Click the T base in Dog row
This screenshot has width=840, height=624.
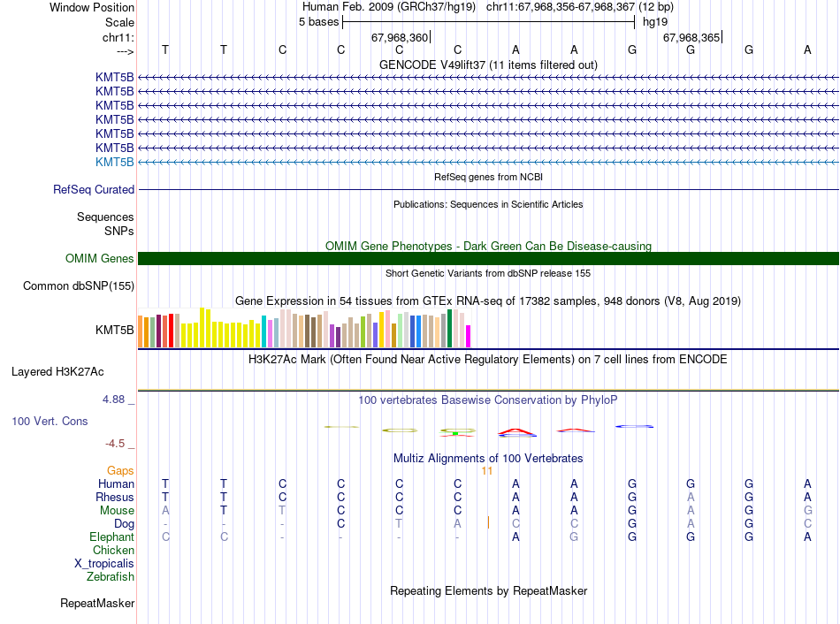point(399,524)
